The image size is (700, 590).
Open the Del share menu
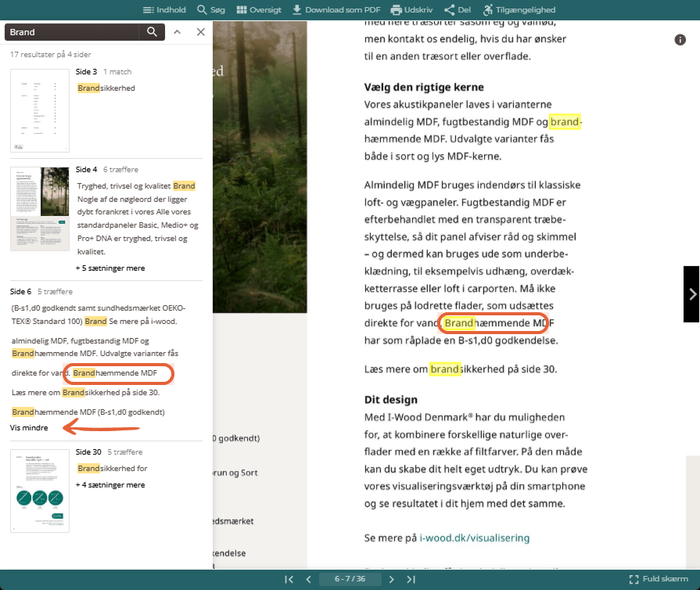click(x=458, y=10)
